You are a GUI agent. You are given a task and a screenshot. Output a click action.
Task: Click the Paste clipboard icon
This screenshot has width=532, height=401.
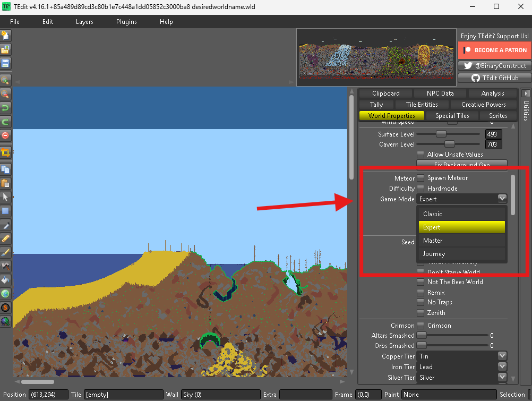(5, 183)
